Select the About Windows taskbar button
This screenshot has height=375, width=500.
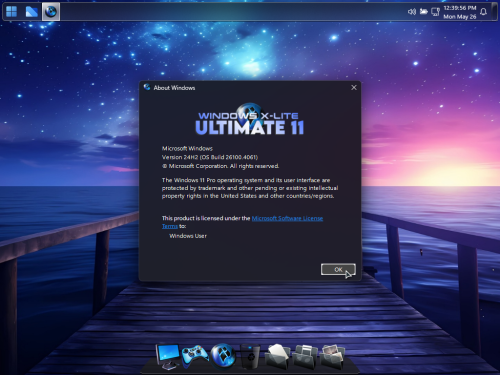(51, 12)
